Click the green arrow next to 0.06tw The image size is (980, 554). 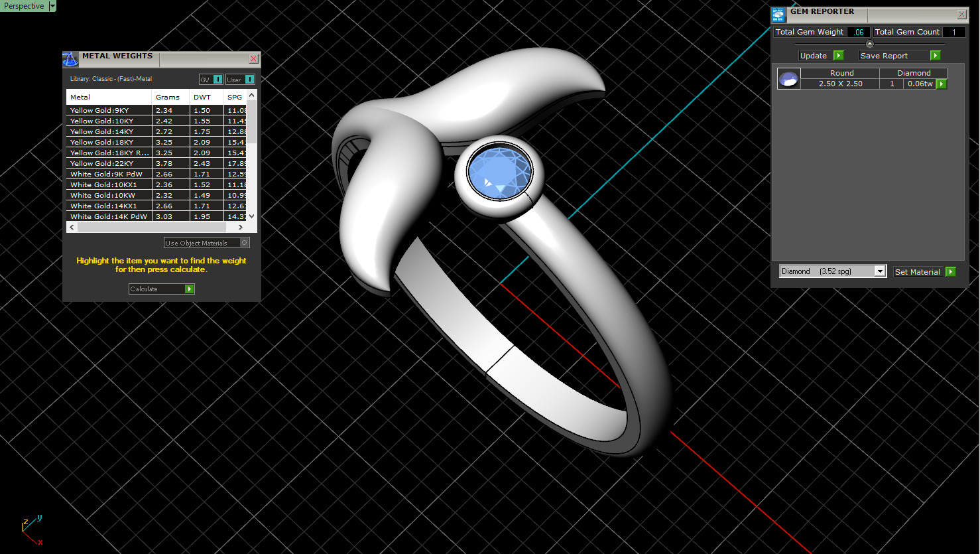[x=942, y=84]
